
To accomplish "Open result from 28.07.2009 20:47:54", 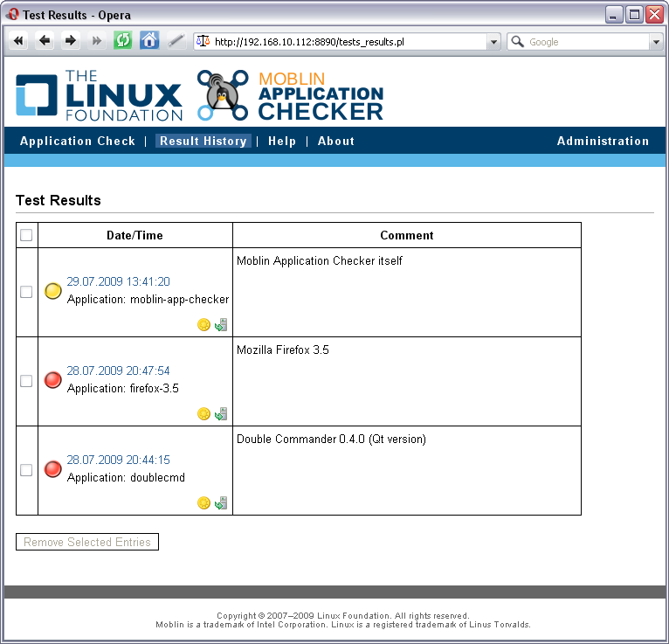I will (x=118, y=370).
